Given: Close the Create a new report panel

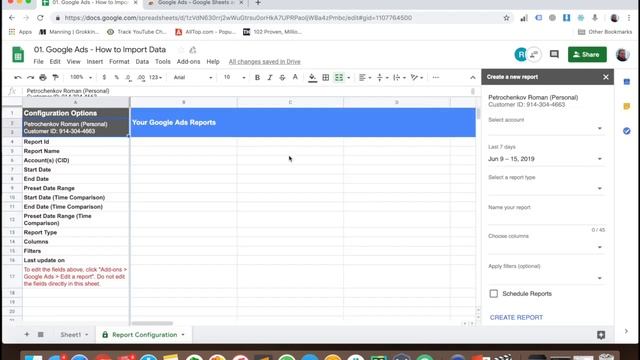Looking at the screenshot, I should (606, 77).
